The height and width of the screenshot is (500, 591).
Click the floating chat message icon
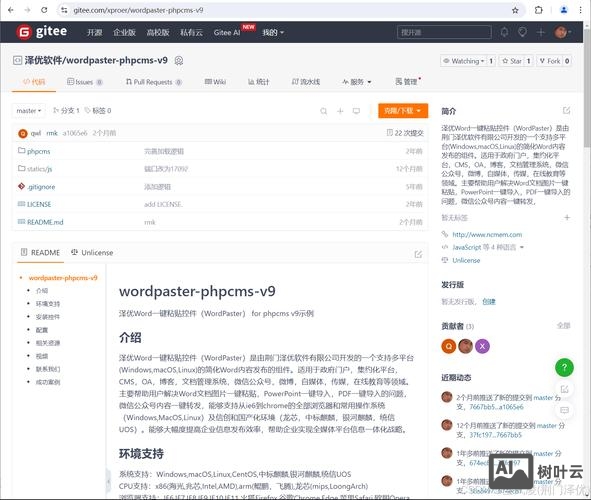pos(564,410)
